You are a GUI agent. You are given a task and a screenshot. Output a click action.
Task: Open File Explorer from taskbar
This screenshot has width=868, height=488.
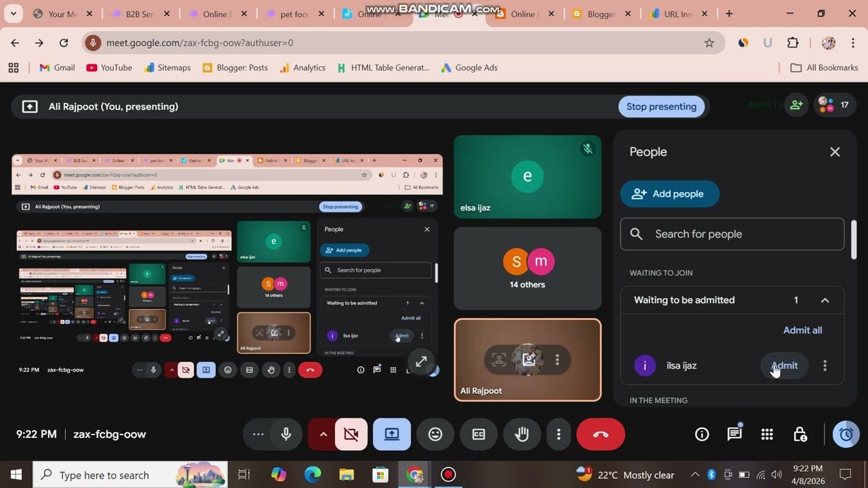click(x=346, y=474)
